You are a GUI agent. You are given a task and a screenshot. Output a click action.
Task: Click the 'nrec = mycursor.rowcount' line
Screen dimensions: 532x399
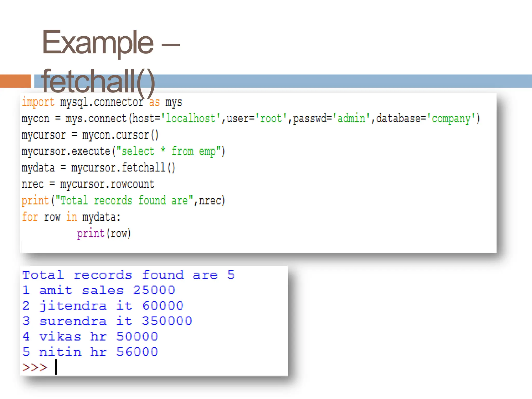(88, 184)
